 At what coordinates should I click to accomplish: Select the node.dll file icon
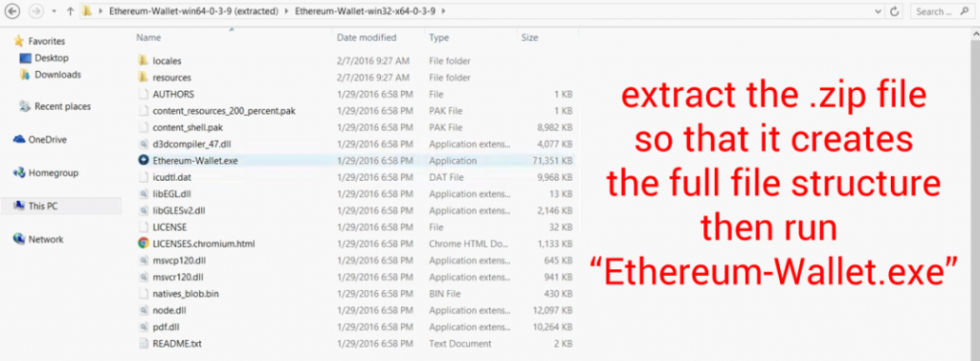144,309
